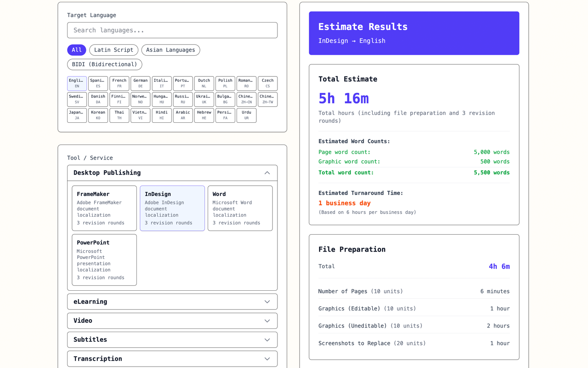
Task: Choose the Urdu (UR) language tile
Action: [x=246, y=115]
